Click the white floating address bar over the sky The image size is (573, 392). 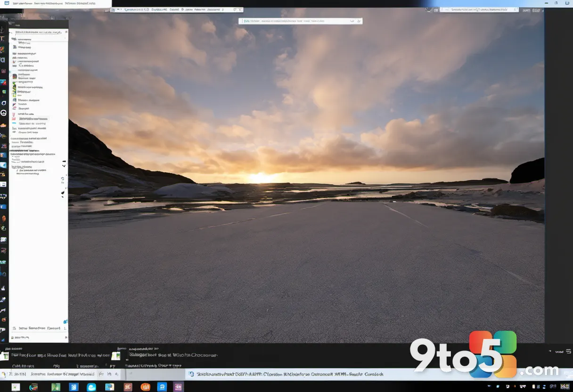pos(300,21)
